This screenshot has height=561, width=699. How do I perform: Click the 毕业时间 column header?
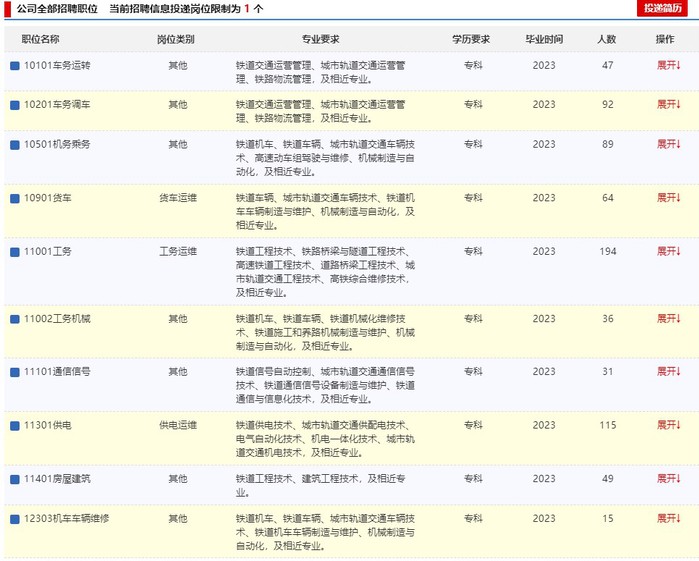544,39
